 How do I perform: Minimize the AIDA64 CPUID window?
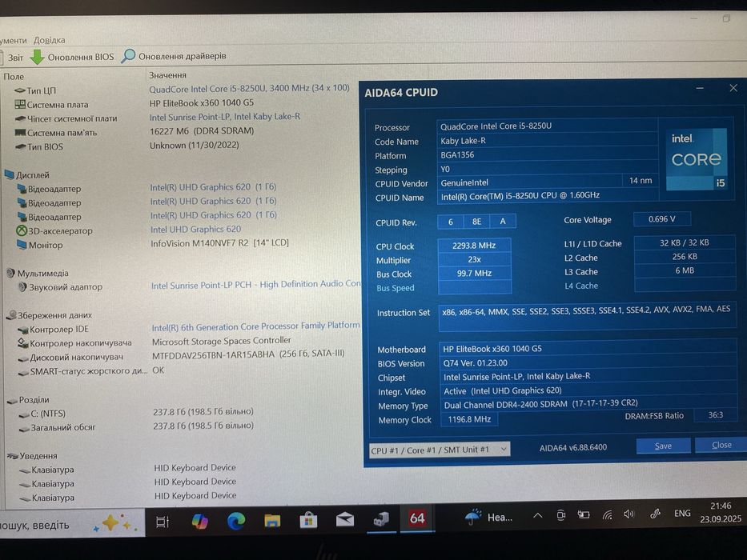click(700, 89)
